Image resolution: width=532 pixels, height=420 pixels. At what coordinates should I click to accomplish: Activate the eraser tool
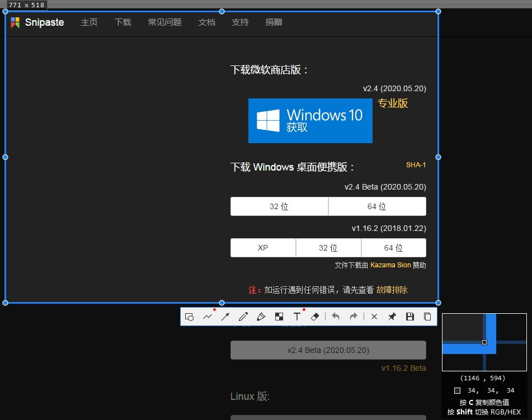314,317
